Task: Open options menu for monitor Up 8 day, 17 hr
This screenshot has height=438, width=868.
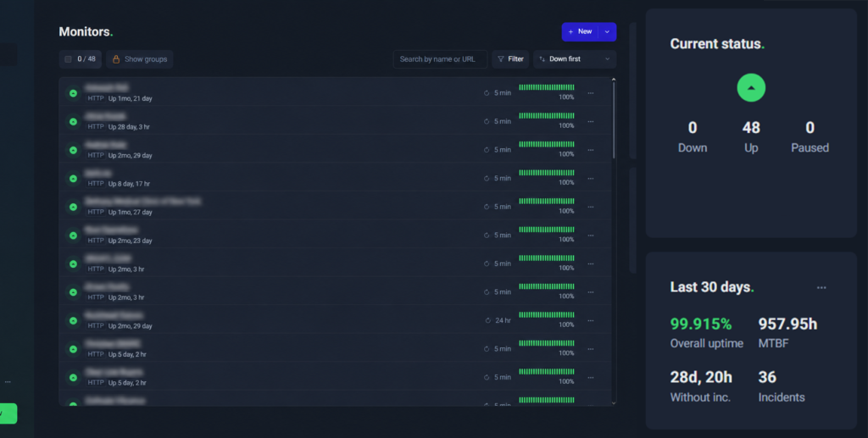Action: click(x=591, y=179)
